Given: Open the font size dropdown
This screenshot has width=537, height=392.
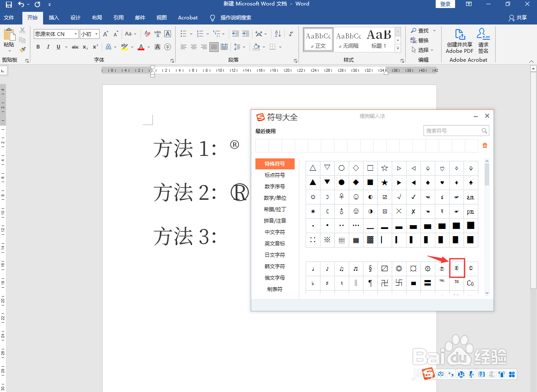Looking at the screenshot, I should [96, 34].
